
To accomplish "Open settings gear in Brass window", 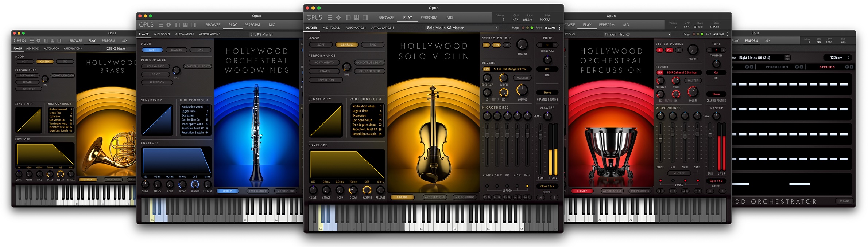I will [38, 41].
